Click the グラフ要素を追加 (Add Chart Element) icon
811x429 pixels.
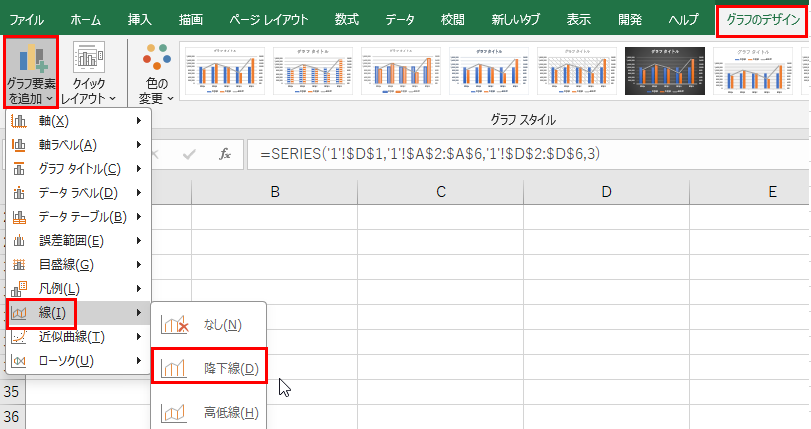30,60
